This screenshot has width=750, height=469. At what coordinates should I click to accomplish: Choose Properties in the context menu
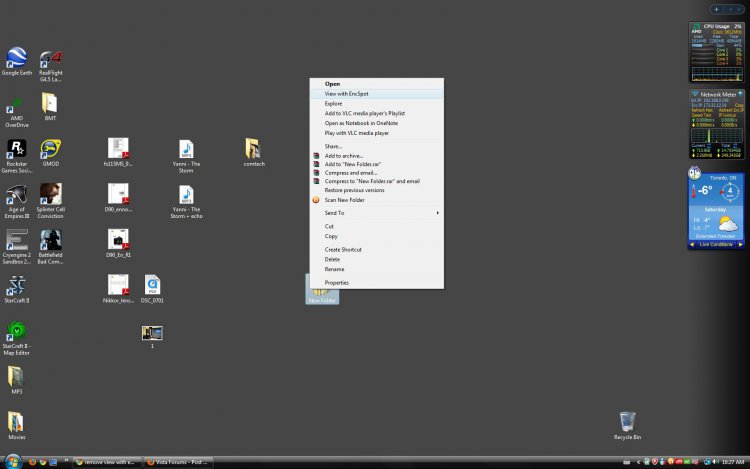[x=377, y=283]
